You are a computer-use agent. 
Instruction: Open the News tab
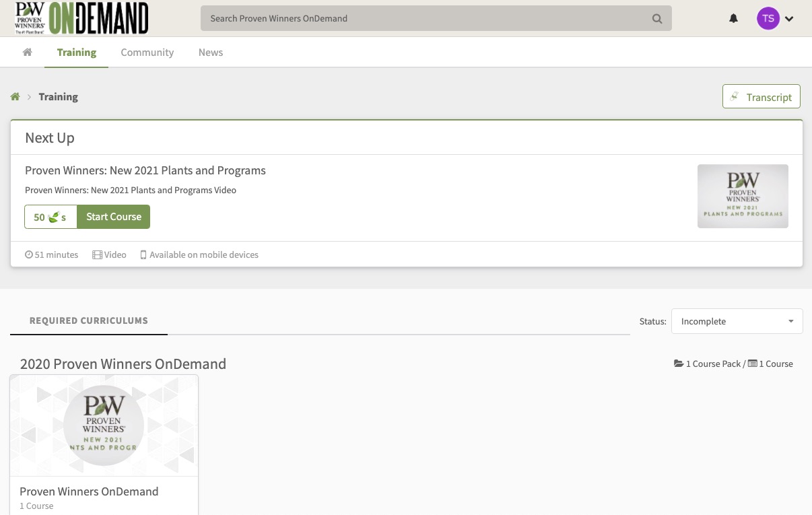point(210,53)
